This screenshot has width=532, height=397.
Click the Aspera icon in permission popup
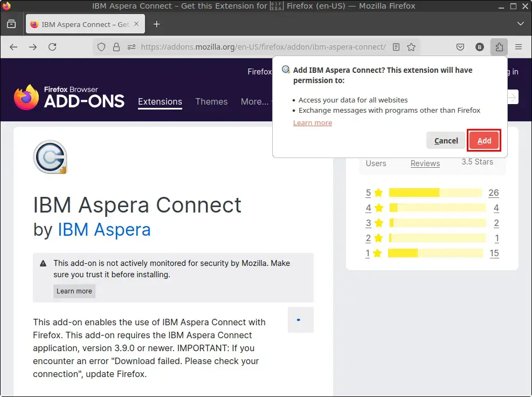tap(286, 70)
